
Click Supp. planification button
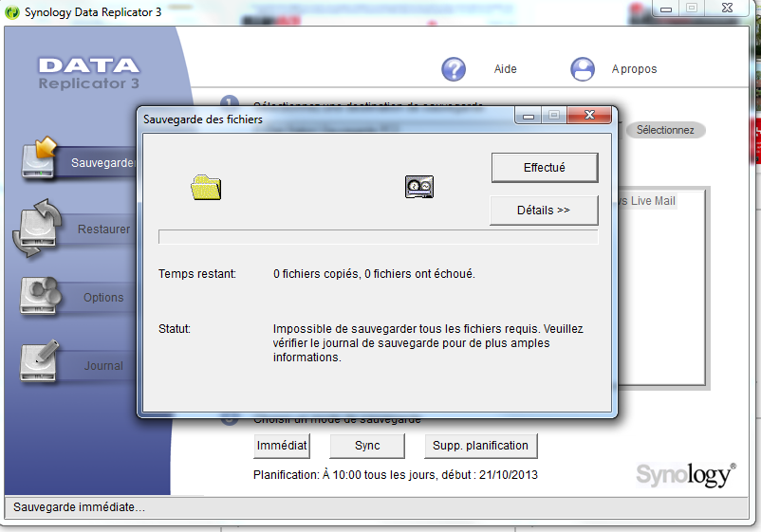[x=480, y=446]
